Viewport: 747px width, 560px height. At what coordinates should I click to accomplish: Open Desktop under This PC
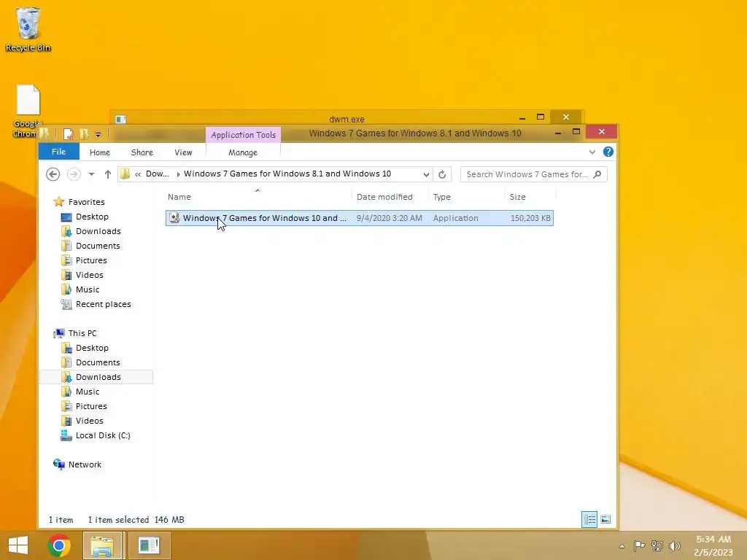coord(92,348)
